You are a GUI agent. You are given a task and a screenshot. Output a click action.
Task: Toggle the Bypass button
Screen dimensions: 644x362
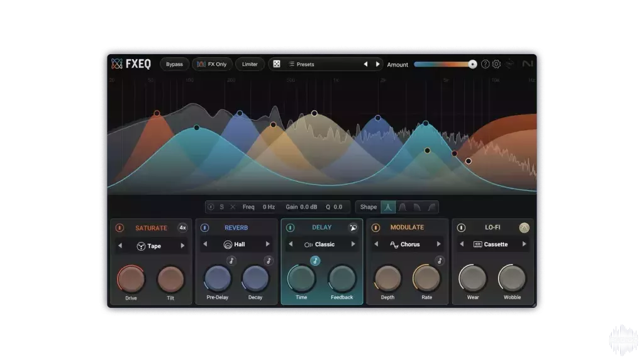click(x=174, y=65)
